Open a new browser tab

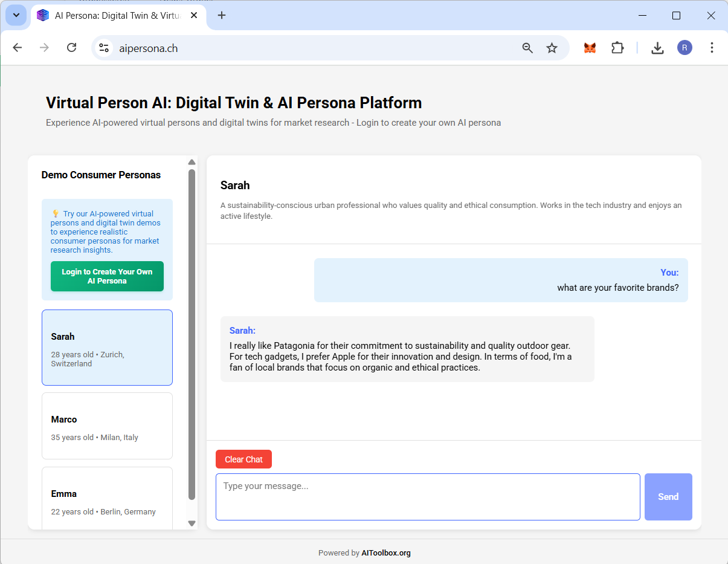pyautogui.click(x=222, y=16)
